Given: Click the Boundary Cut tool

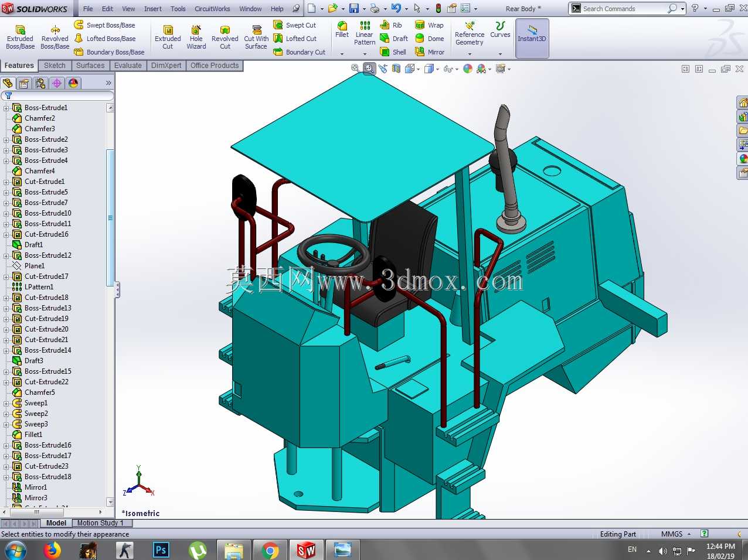Looking at the screenshot, I should pyautogui.click(x=299, y=52).
